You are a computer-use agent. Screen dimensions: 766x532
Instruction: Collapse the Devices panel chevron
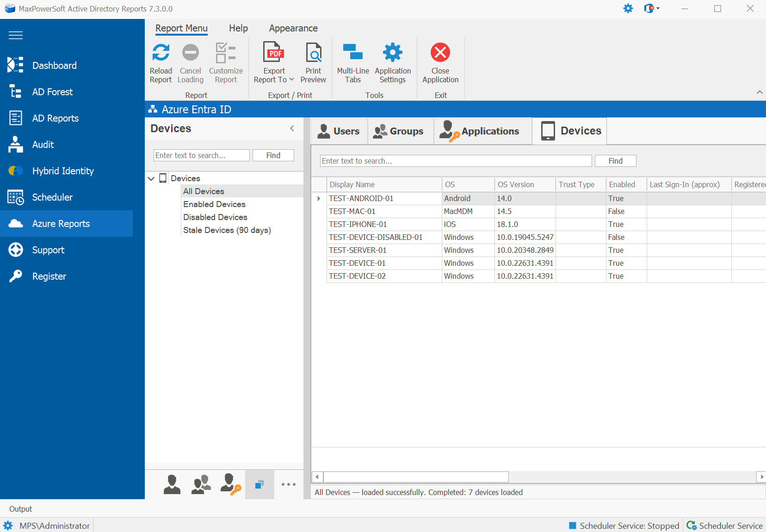point(292,128)
